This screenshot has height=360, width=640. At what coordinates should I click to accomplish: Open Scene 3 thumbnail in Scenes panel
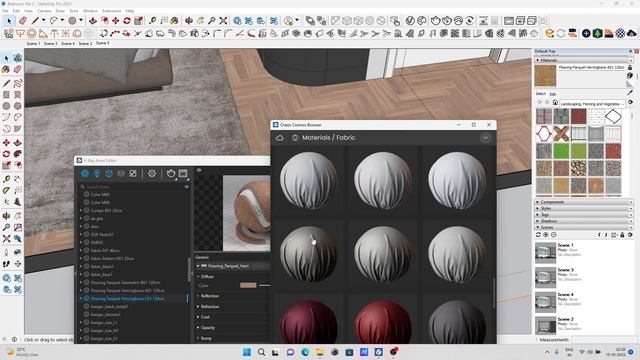coord(545,278)
